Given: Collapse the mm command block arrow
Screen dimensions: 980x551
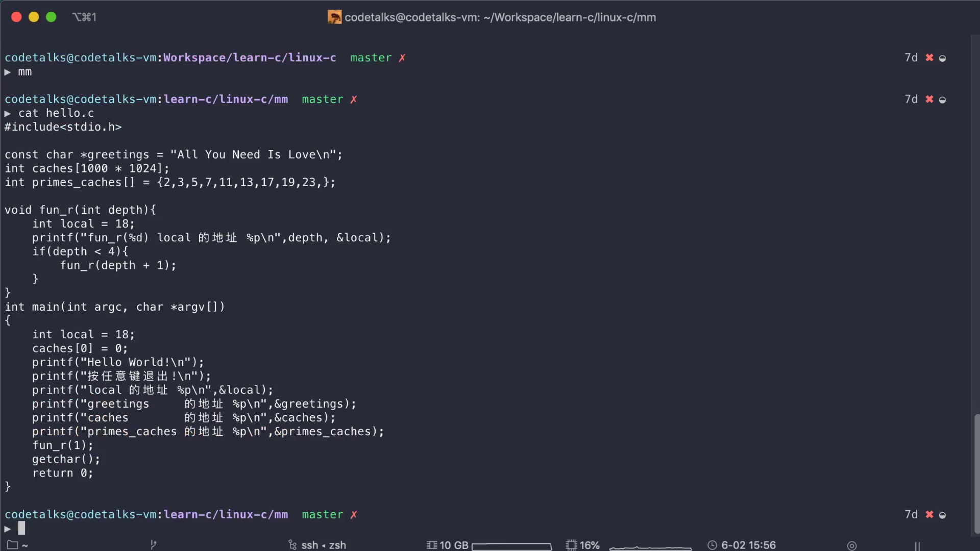Looking at the screenshot, I should click(8, 72).
